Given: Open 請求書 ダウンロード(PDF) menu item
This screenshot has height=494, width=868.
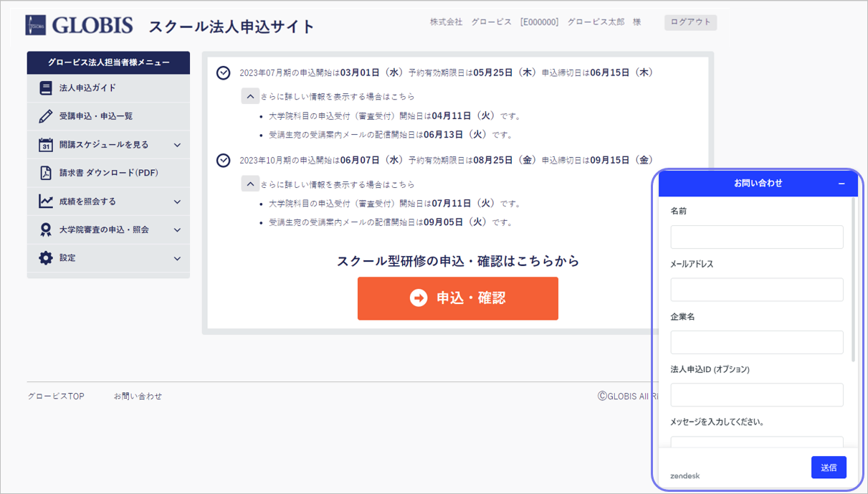Looking at the screenshot, I should (108, 173).
